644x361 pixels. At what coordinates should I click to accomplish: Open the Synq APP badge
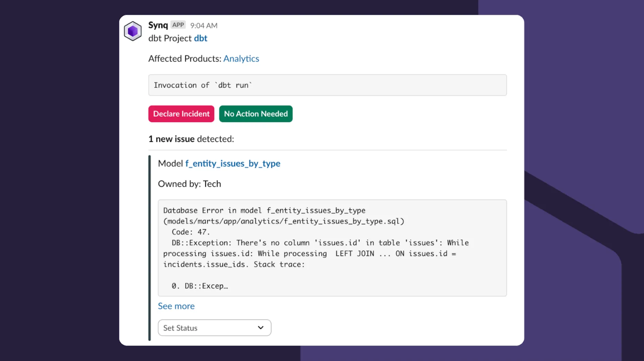[178, 25]
